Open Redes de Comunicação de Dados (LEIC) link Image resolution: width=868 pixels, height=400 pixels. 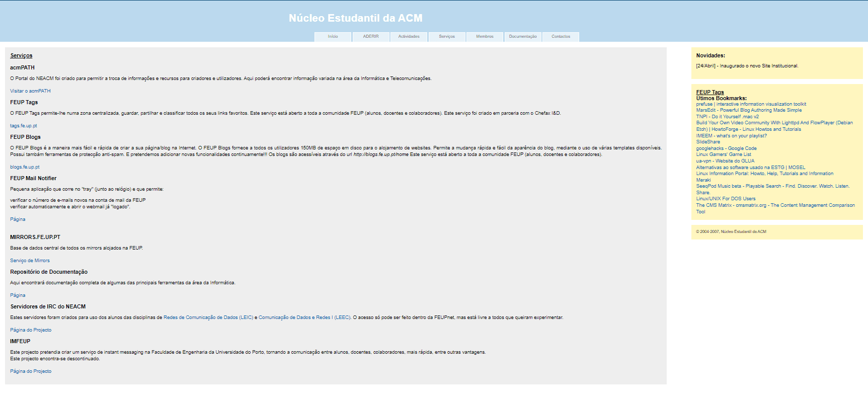click(x=208, y=317)
